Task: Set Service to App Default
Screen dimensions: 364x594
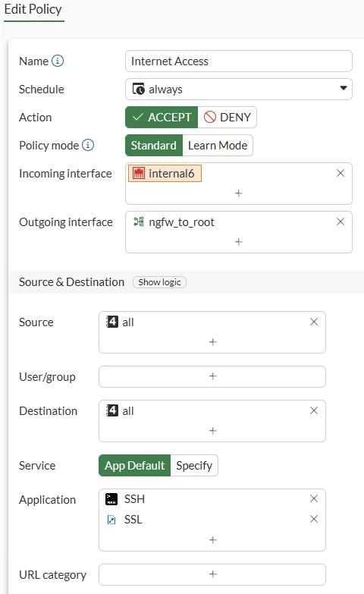Action: click(x=135, y=465)
